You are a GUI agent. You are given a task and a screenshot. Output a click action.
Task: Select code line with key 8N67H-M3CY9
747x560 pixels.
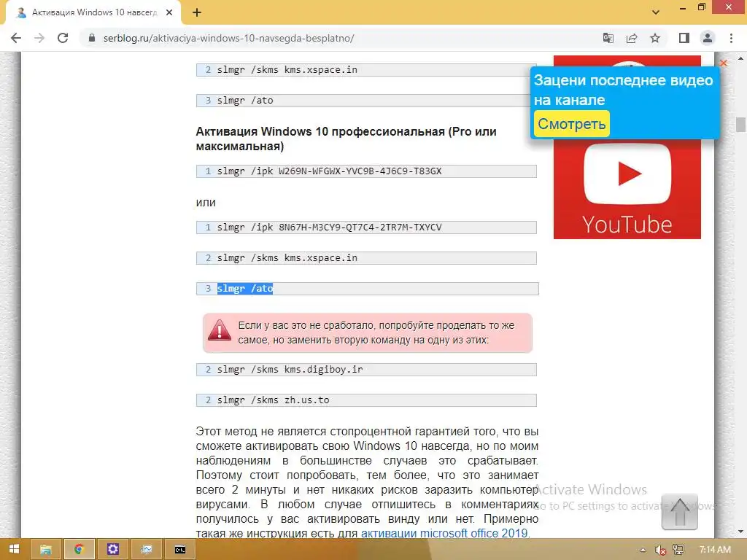pos(366,227)
